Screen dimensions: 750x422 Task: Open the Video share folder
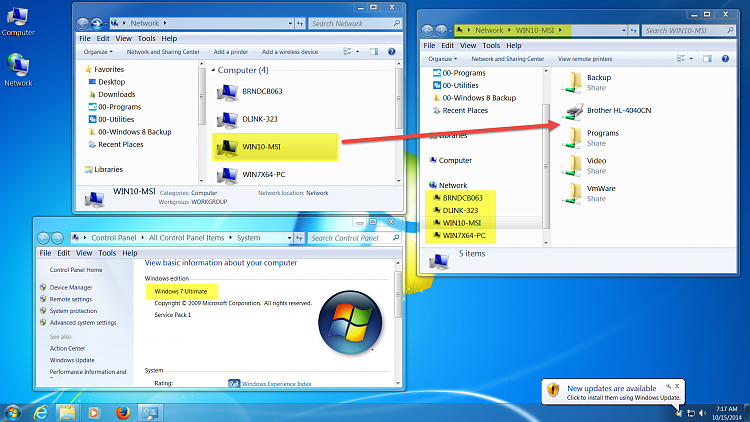[584, 166]
